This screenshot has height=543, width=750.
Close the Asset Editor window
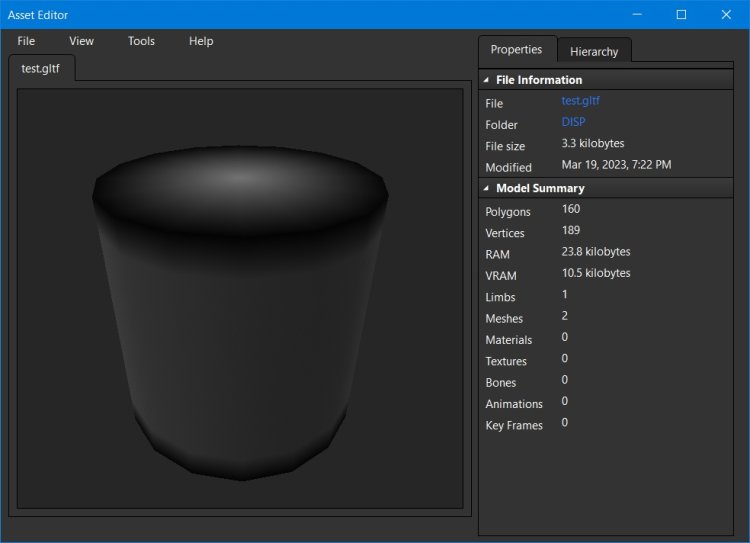[726, 15]
